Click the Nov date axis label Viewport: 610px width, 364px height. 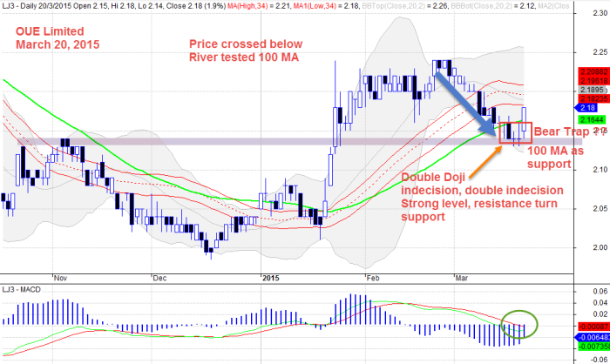click(x=60, y=278)
